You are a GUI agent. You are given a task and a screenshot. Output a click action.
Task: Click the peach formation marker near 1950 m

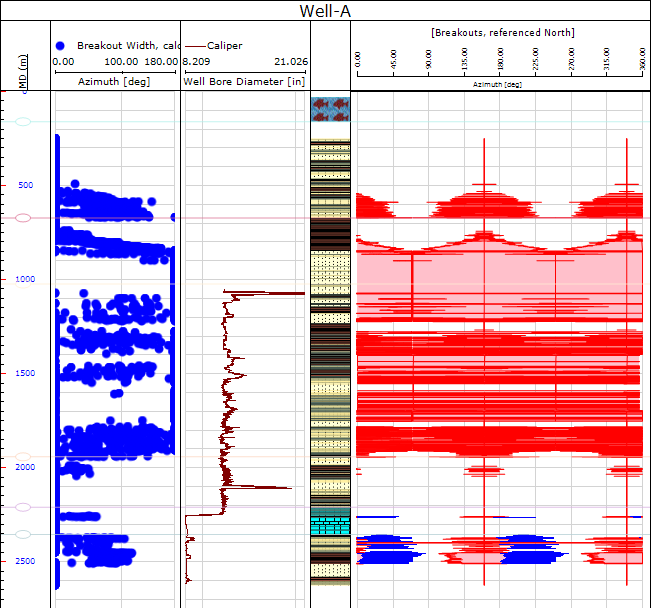tap(24, 457)
